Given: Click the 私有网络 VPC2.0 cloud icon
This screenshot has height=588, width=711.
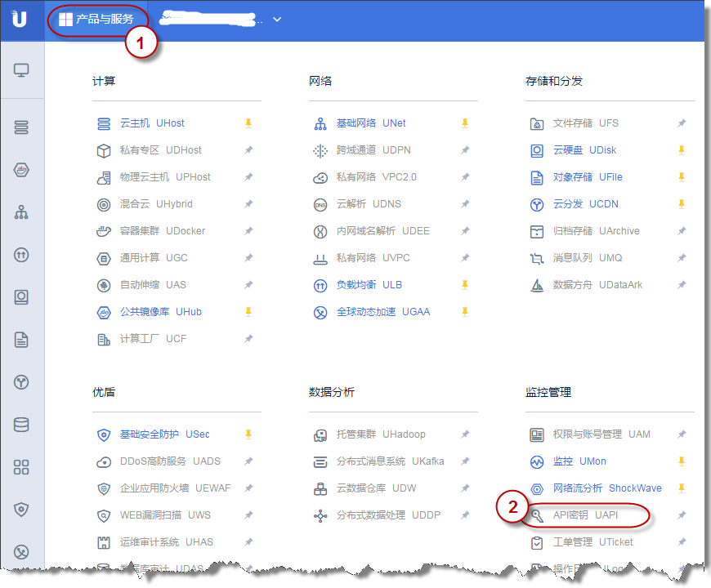Looking at the screenshot, I should [x=320, y=177].
